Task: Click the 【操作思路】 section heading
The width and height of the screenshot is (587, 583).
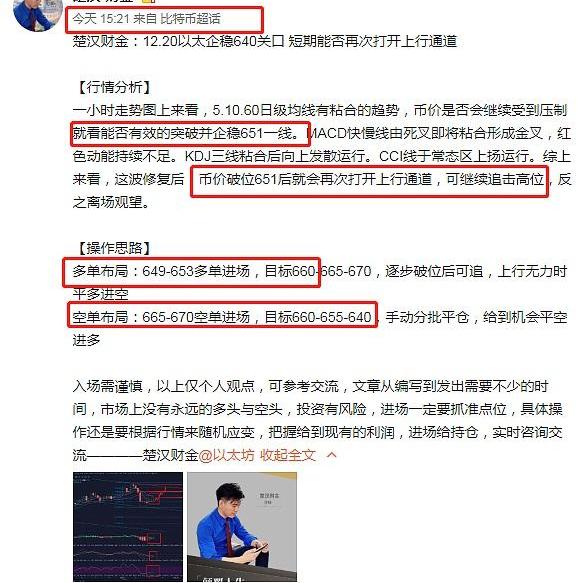Action: coord(114,248)
